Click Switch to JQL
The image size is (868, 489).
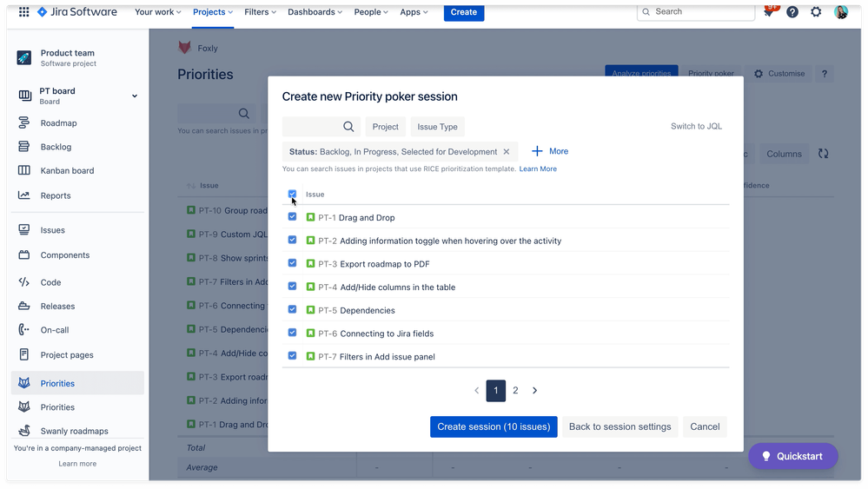[696, 126]
